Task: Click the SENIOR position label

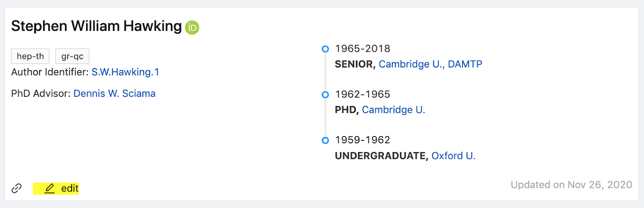Action: point(354,64)
